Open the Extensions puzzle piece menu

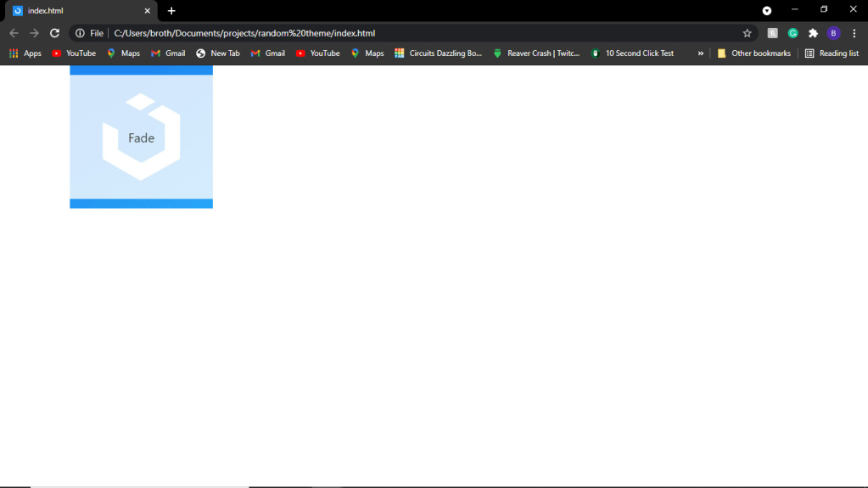tap(813, 33)
